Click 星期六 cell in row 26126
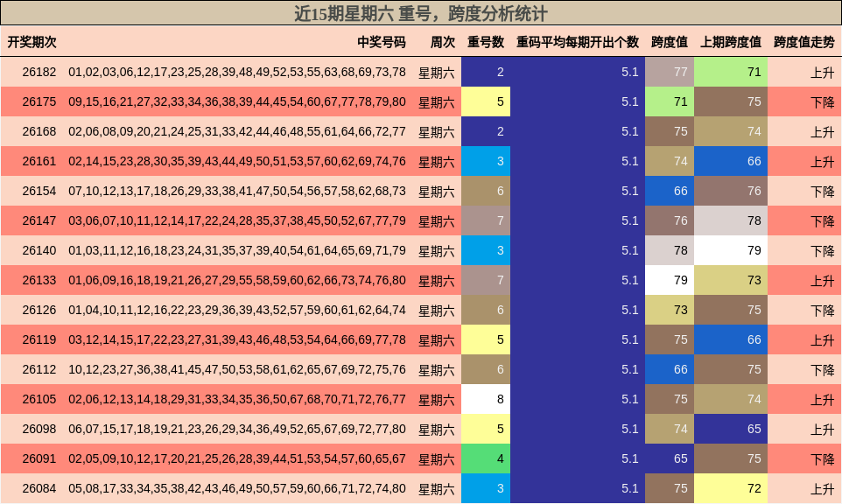842x504 pixels. pos(437,311)
